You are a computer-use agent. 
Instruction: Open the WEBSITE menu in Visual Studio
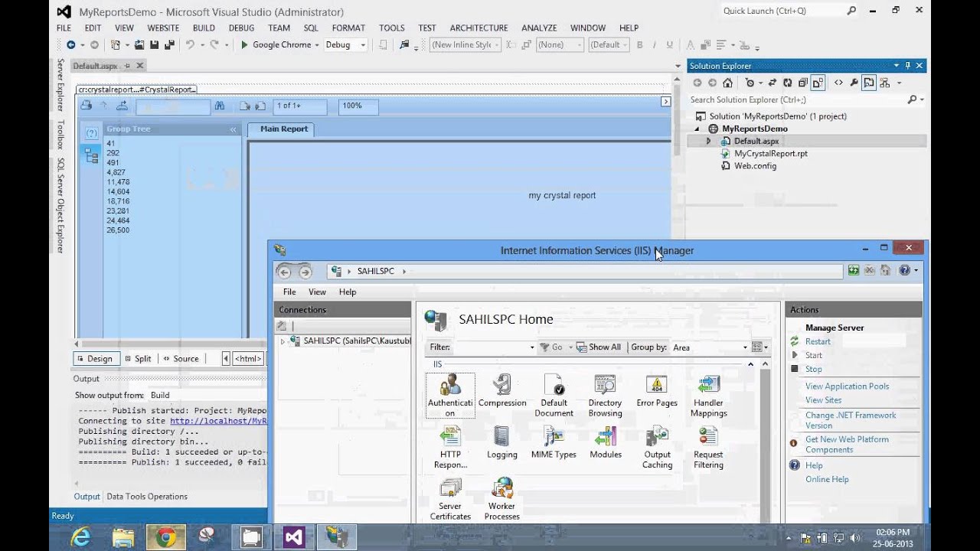163,28
